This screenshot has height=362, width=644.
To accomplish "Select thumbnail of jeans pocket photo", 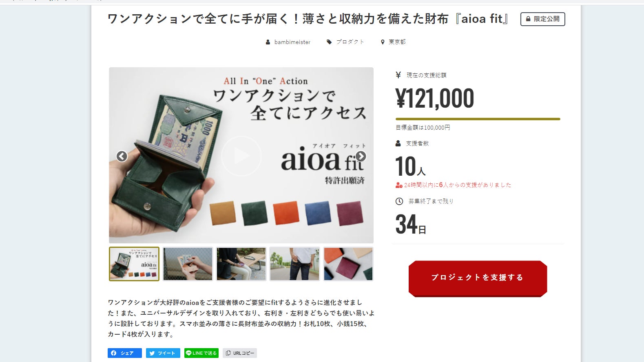I will coord(294,264).
